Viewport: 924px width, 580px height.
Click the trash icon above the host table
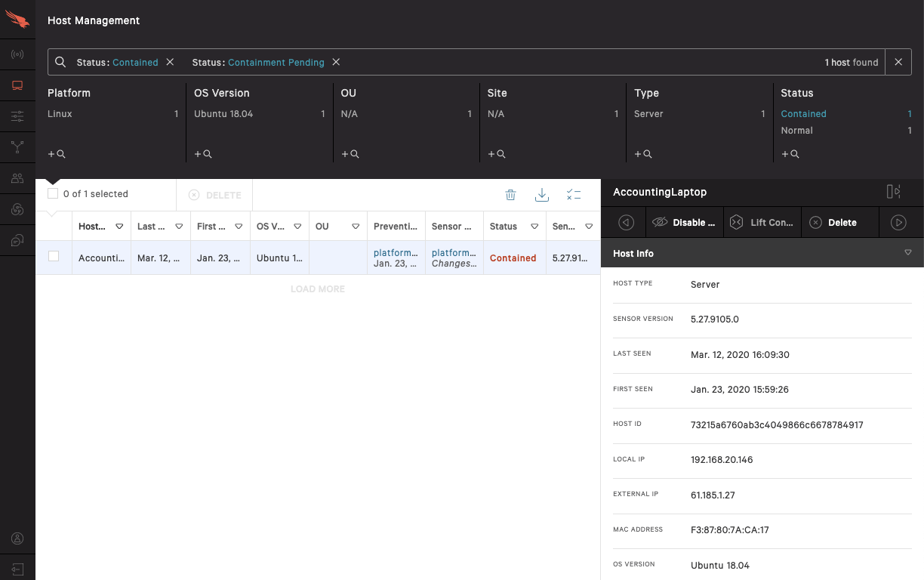tap(511, 195)
